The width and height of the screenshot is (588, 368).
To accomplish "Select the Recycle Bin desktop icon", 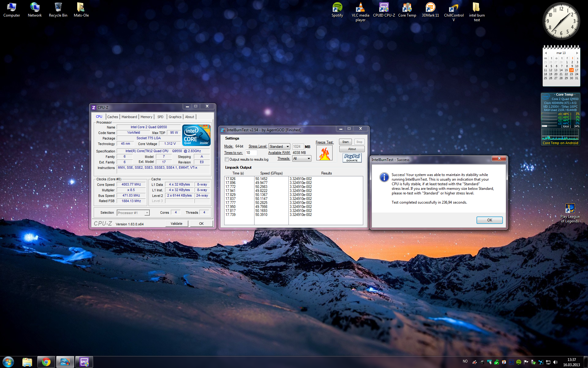I will point(58,10).
